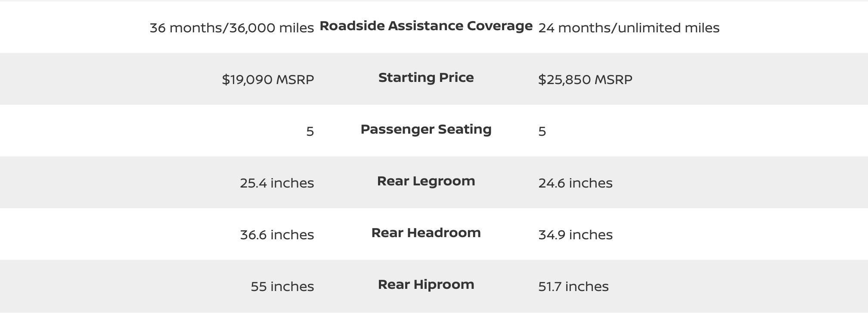Screen dimensions: 868x313
Task: Click the Starting Price heading
Action: point(426,78)
